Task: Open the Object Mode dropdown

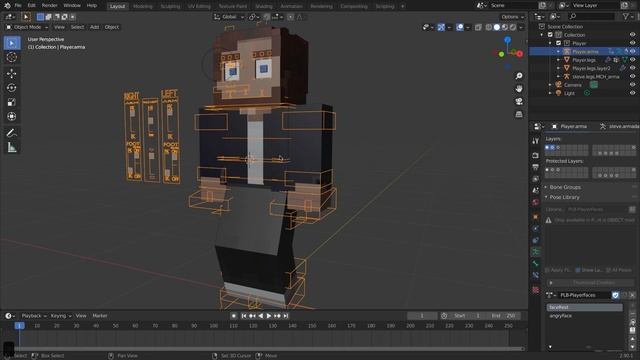Action: pyautogui.click(x=27, y=27)
